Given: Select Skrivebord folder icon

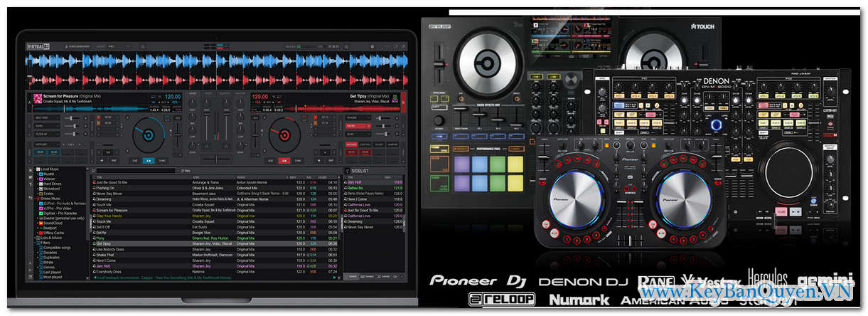Looking at the screenshot, I should (41, 189).
